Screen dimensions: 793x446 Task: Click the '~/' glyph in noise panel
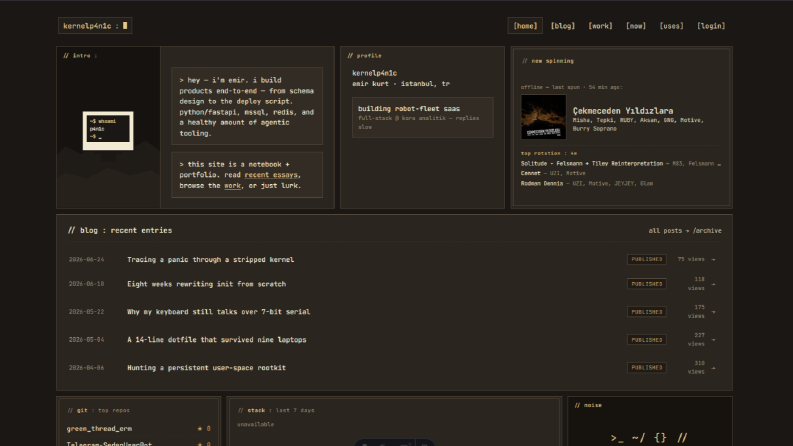coord(639,438)
